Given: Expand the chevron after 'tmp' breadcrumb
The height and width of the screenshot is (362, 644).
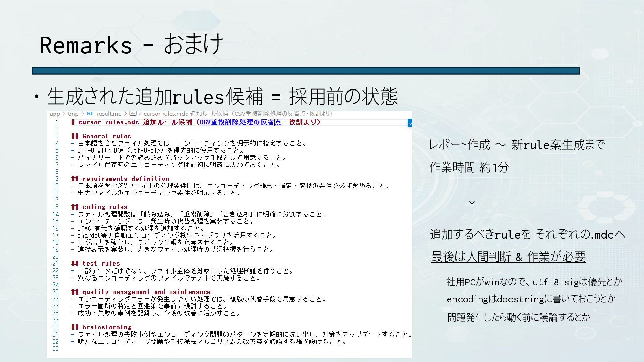Looking at the screenshot, I should 82,114.
